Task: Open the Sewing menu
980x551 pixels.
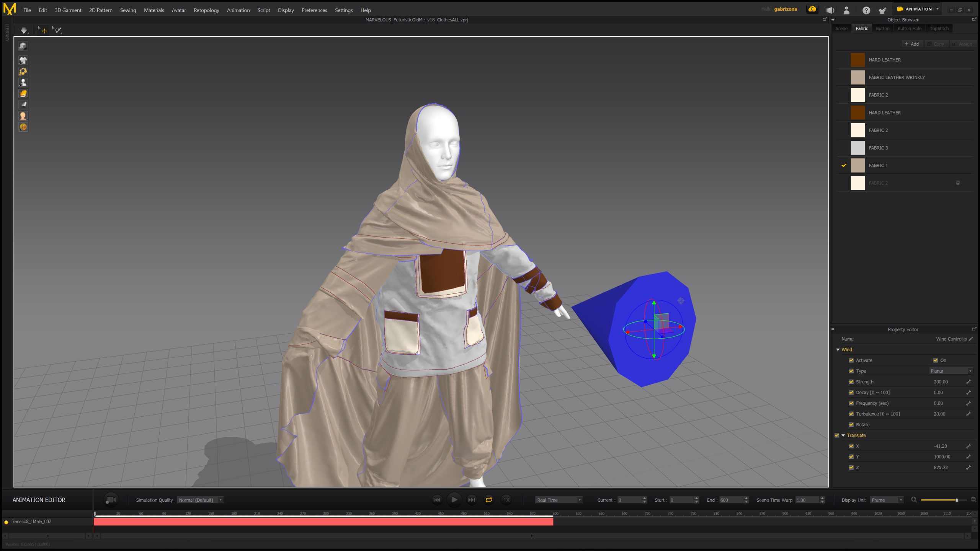Action: pos(128,10)
